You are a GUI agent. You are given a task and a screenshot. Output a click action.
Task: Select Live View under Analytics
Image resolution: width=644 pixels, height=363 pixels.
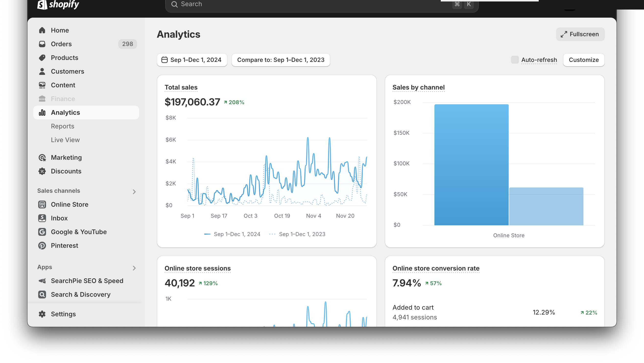(65, 140)
